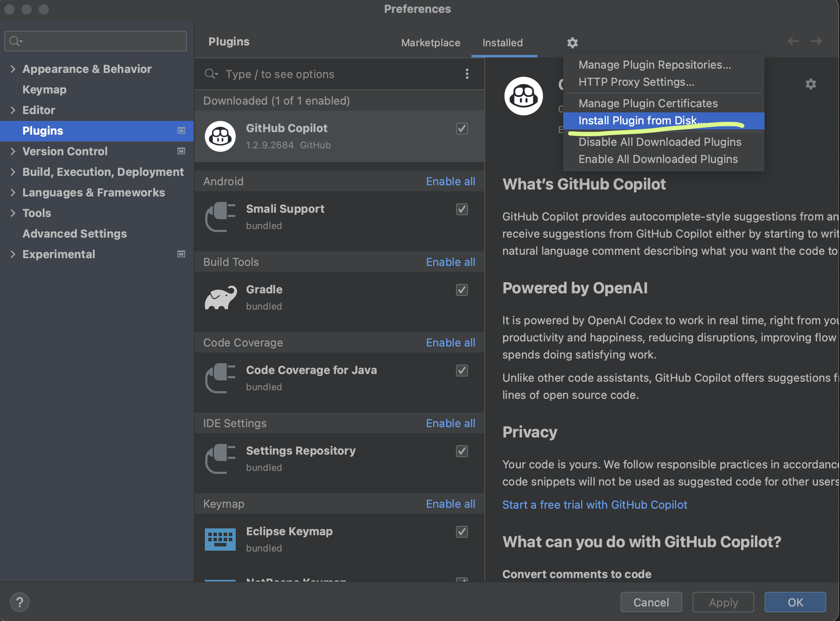Click the project-level icon next to Experimental

tap(181, 254)
